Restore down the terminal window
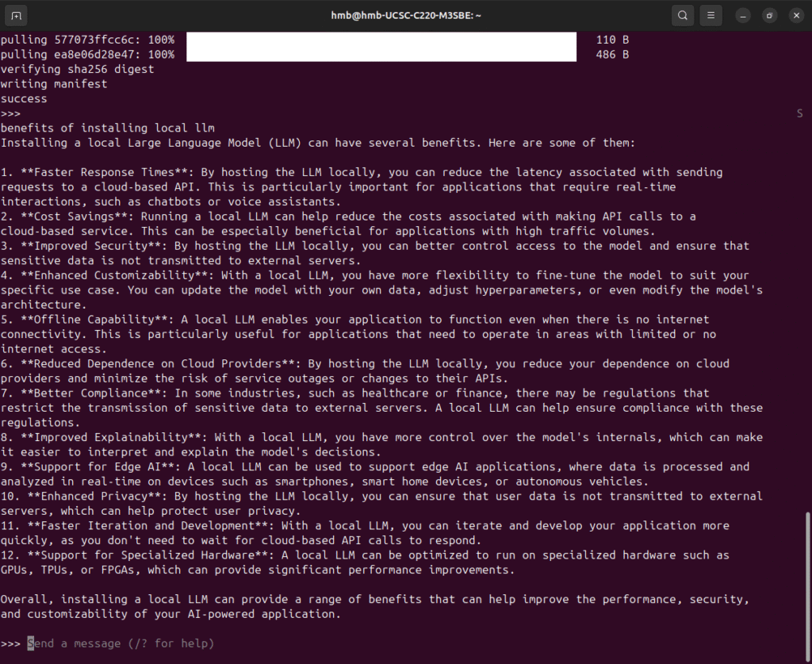Viewport: 812px width, 664px height. tap(769, 15)
